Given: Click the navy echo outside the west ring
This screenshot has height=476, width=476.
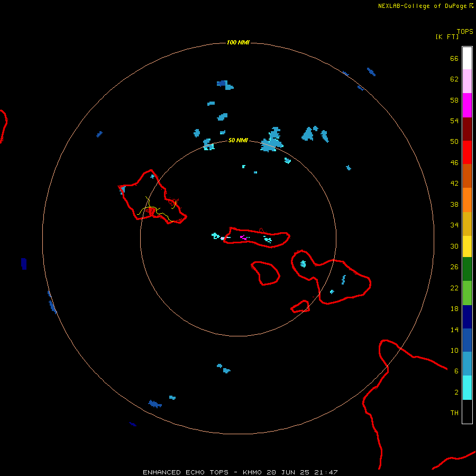Looking at the screenshot, I should (24, 263).
